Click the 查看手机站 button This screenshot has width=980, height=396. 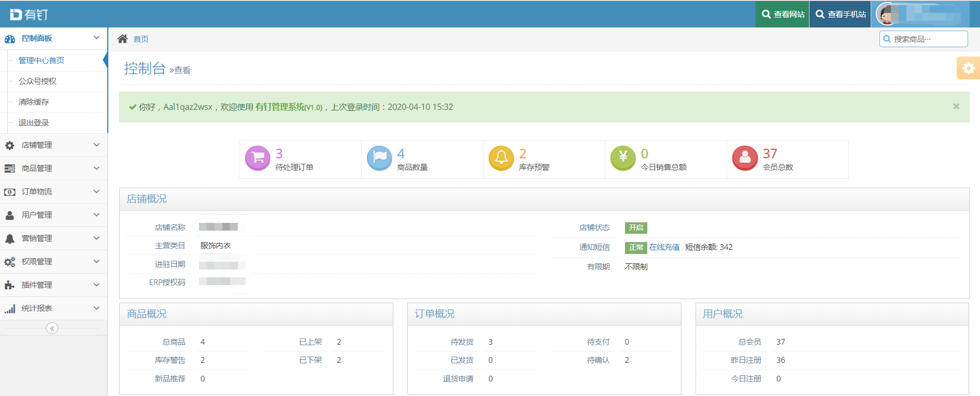pos(841,14)
